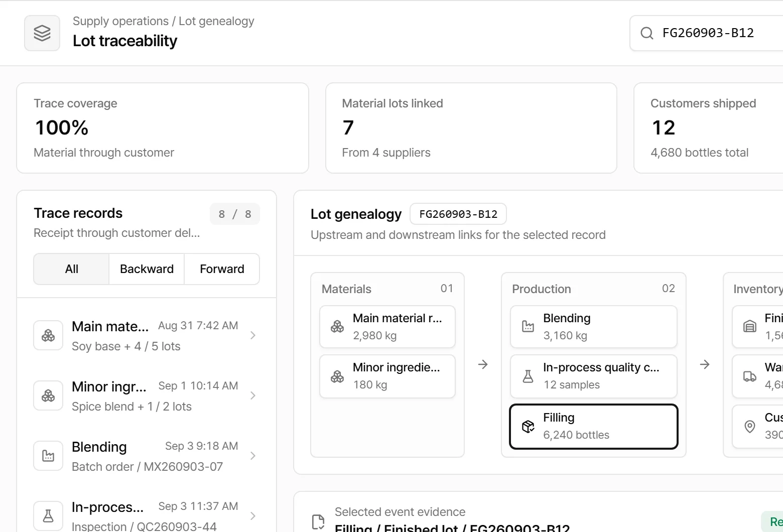
Task: Click the layers logo icon in header
Action: coord(42,33)
